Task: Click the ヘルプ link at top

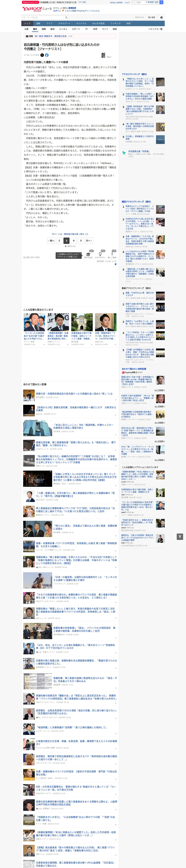Action: [127, 2]
